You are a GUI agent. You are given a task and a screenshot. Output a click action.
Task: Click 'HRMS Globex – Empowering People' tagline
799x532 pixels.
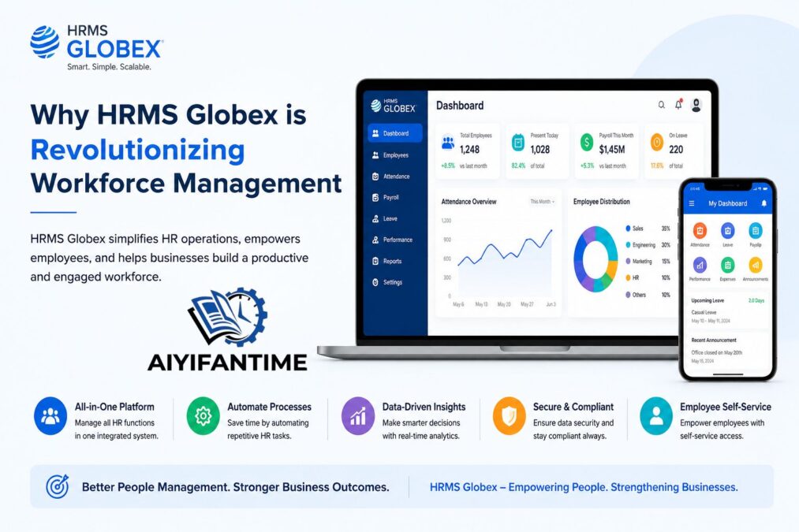(518, 487)
